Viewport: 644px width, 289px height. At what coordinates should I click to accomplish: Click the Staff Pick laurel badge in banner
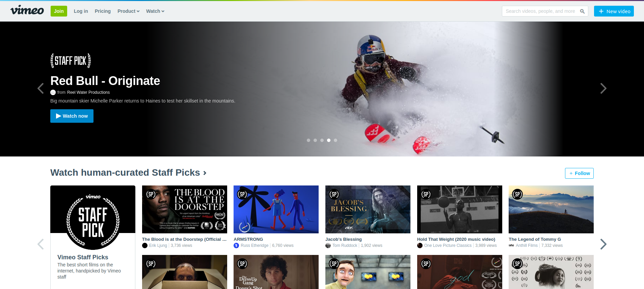(71, 61)
